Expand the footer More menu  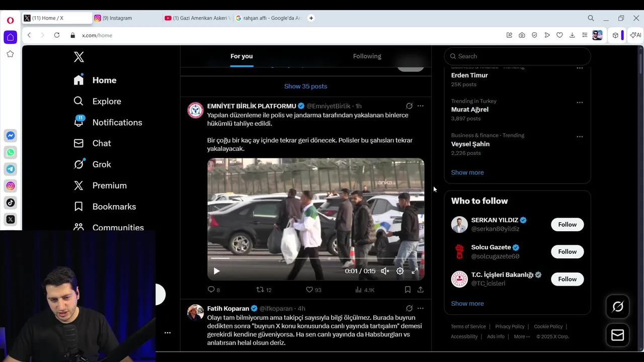coord(522,336)
